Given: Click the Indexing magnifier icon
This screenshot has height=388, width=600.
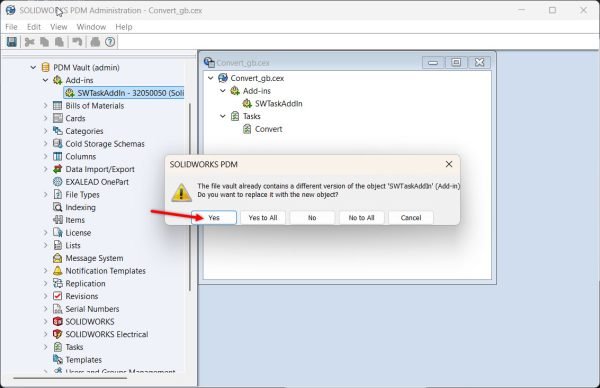Looking at the screenshot, I should [x=57, y=207].
